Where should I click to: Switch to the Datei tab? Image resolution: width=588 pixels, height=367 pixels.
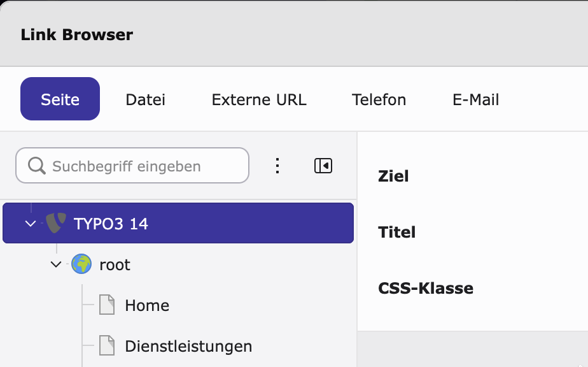(x=146, y=99)
